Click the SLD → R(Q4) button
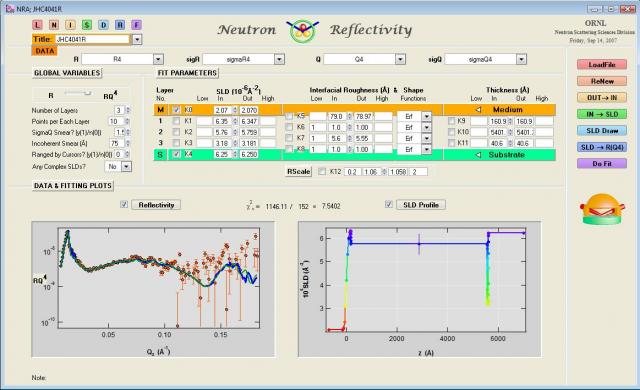640x390 pixels. click(602, 147)
